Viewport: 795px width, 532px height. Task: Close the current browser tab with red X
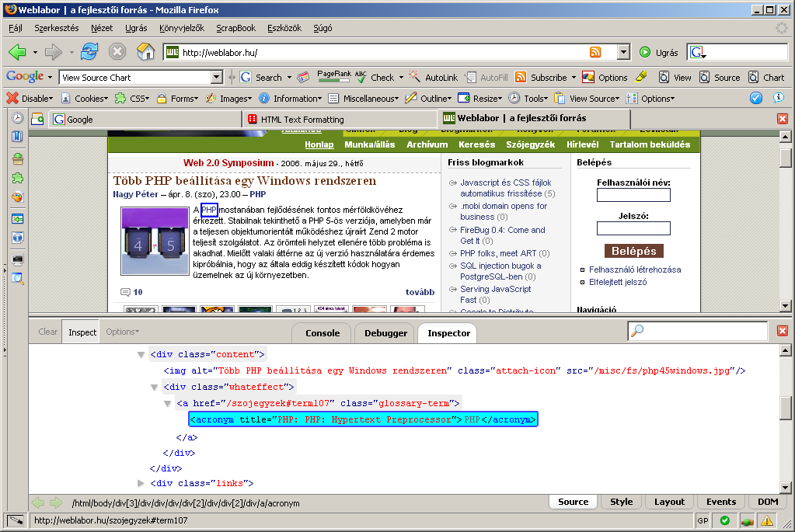coord(783,119)
